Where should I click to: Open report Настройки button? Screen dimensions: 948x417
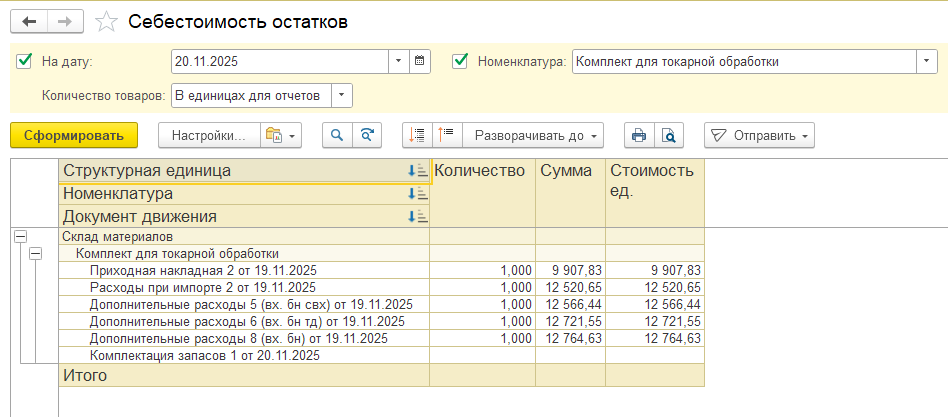click(x=208, y=135)
